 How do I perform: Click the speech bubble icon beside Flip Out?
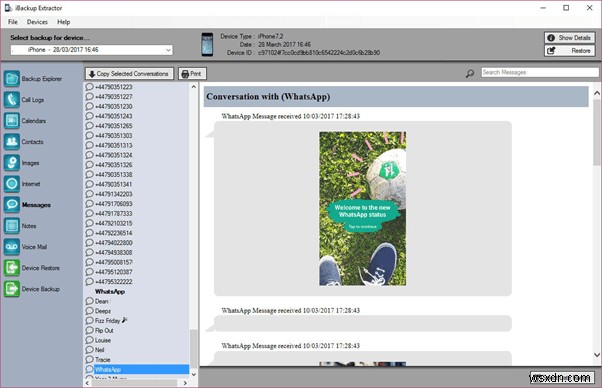(x=89, y=330)
